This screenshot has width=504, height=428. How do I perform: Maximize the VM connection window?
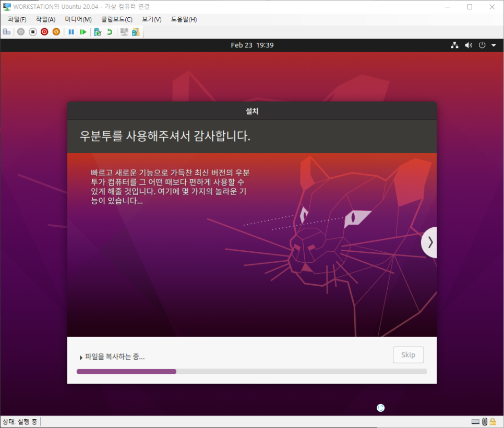pos(470,7)
